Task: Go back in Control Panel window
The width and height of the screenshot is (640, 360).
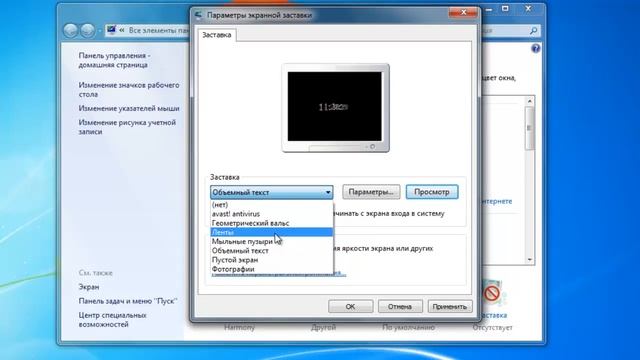Action: (71, 31)
